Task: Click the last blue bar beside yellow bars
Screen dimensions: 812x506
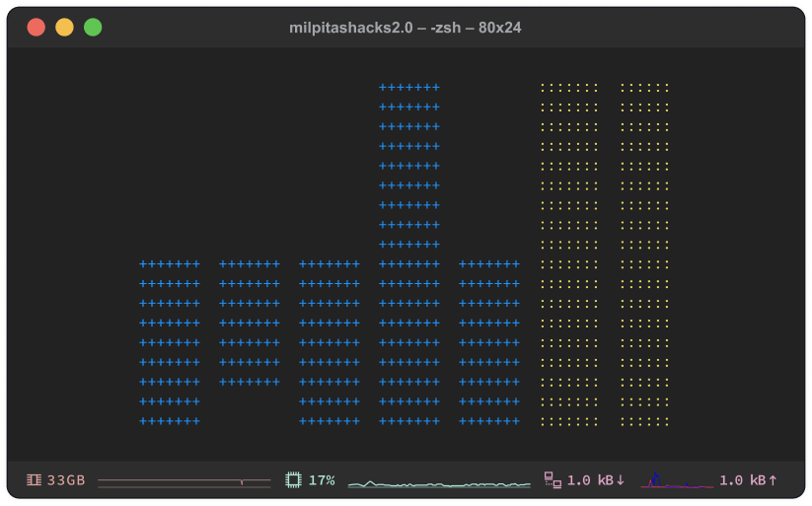Action: coord(489,342)
